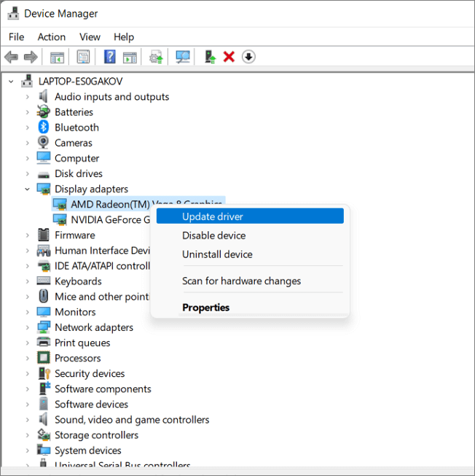Click the Audio inputs and outputs speaker icon
475x476 pixels.
(44, 96)
